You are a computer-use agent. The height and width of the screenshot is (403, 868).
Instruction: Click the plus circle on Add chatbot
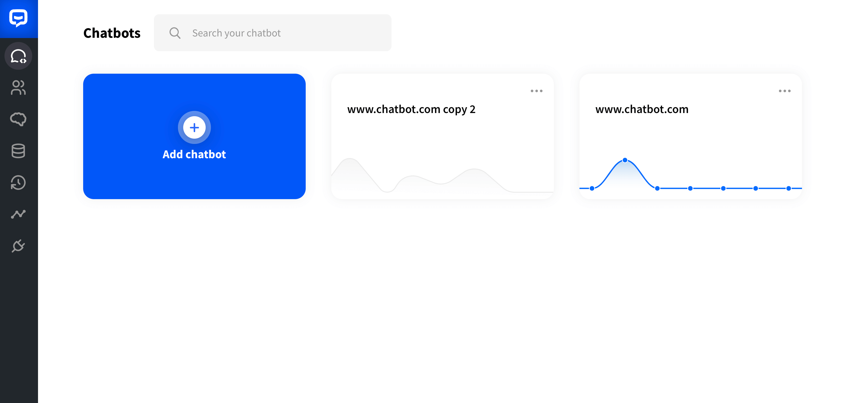click(194, 128)
